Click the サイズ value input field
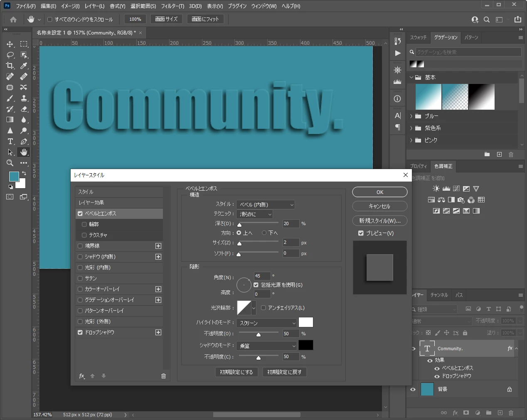Screen dimensions: 527x420 coord(291,243)
